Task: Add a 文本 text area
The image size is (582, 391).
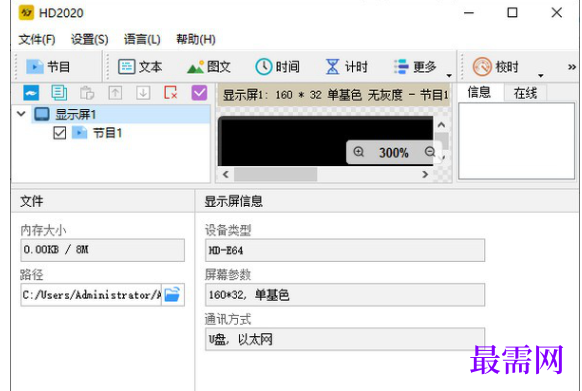Action: point(140,67)
